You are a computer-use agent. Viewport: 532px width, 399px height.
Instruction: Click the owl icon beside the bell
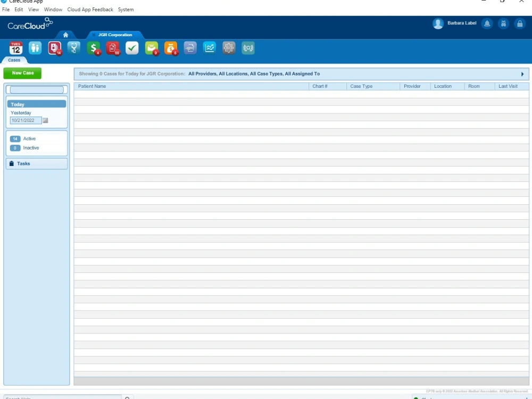503,23
